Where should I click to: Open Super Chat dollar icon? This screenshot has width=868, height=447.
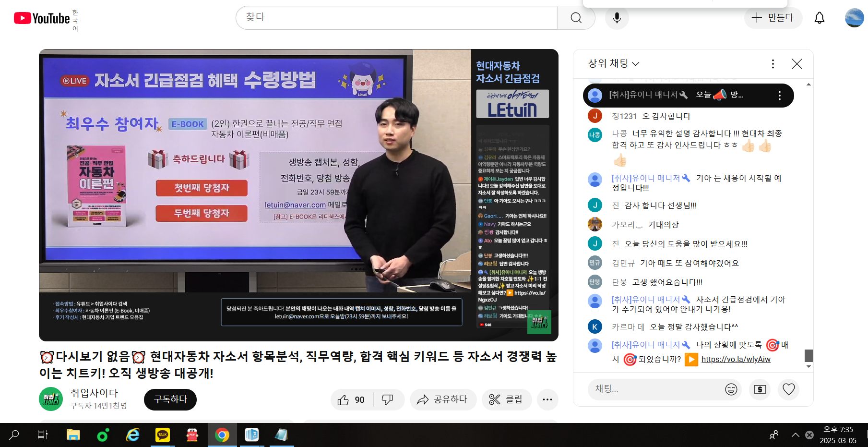coord(760,389)
